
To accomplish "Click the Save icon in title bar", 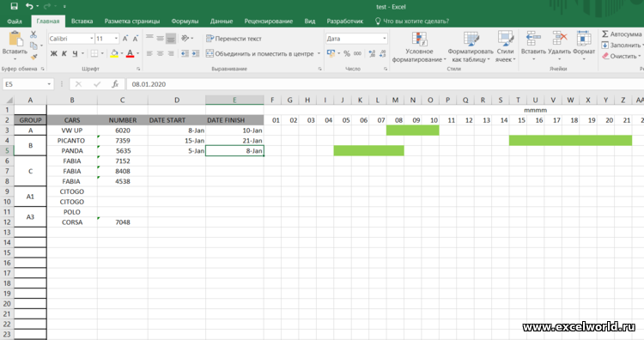I will click(14, 6).
